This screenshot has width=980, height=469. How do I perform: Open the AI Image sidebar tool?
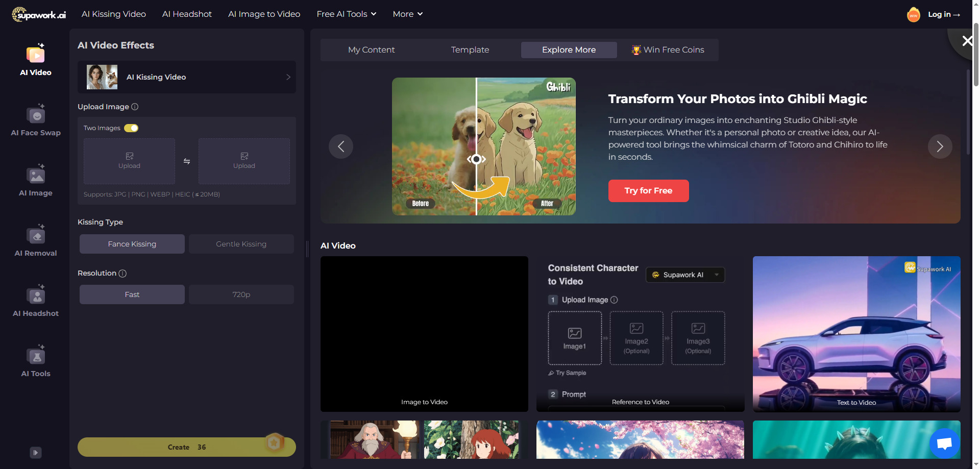36,181
